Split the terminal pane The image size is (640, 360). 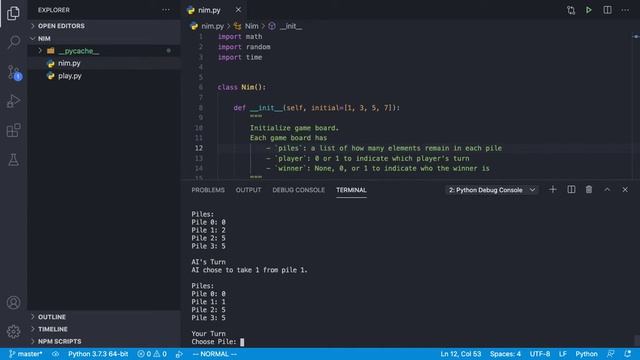(571, 190)
